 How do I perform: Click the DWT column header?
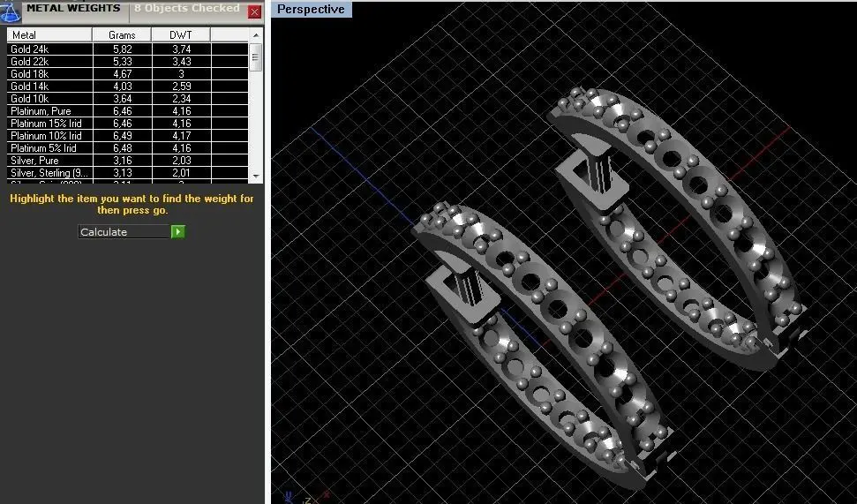[181, 35]
